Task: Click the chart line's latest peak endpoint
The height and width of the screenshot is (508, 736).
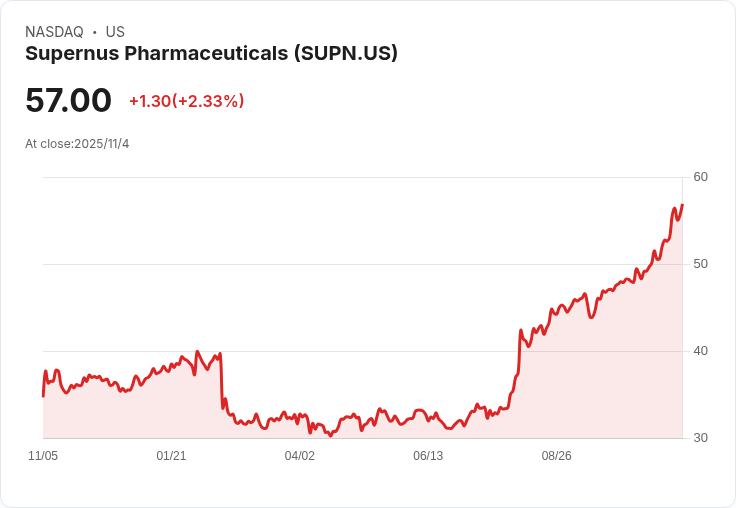Action: (x=682, y=205)
